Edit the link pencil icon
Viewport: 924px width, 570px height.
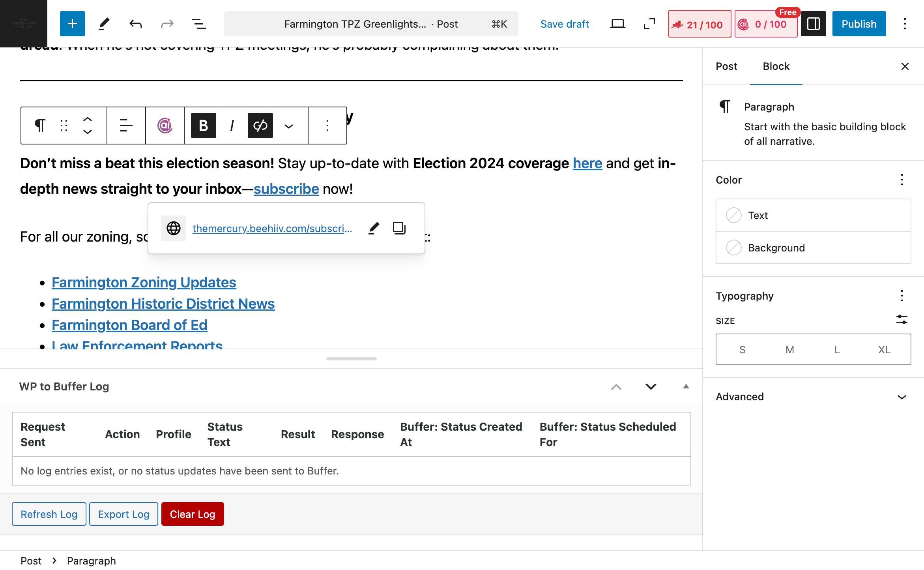tap(374, 228)
